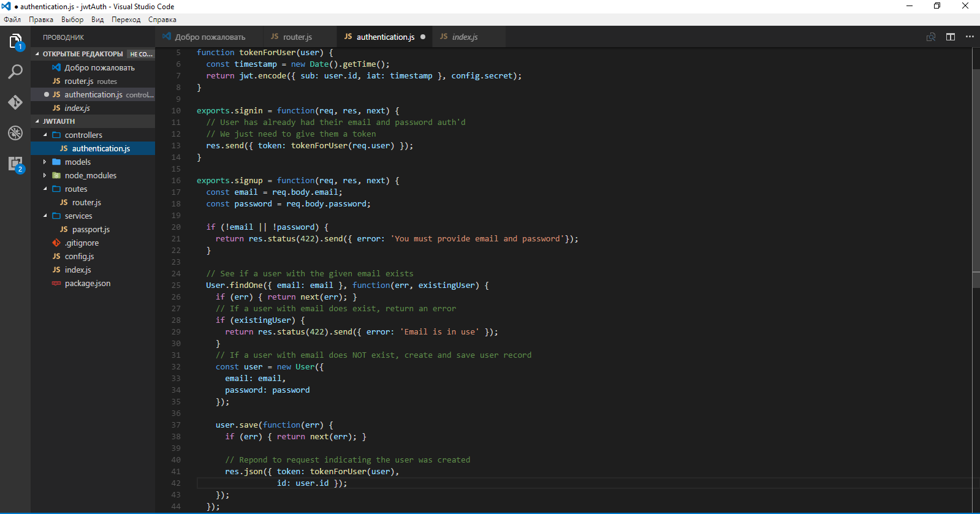This screenshot has width=980, height=514.
Task: Collapse the routes folder
Action: coord(45,189)
